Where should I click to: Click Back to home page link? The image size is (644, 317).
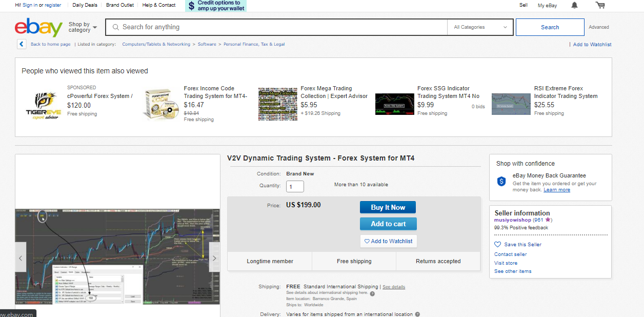tap(51, 44)
